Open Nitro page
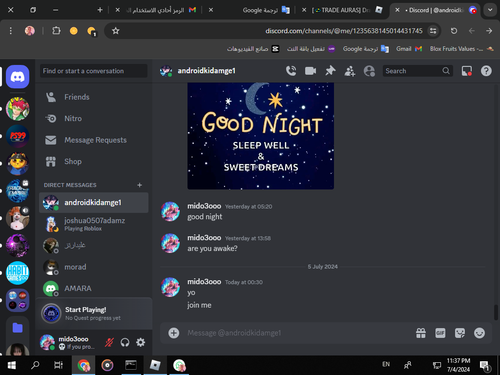 94,118
